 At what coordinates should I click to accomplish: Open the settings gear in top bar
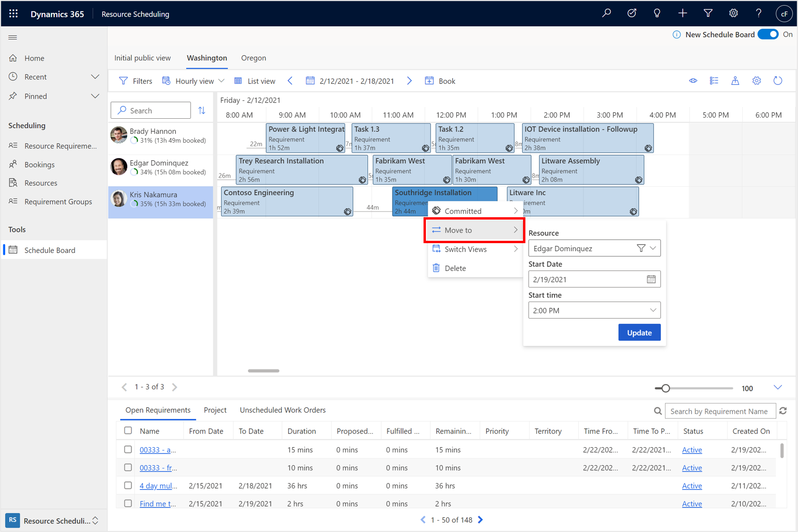[x=733, y=14]
